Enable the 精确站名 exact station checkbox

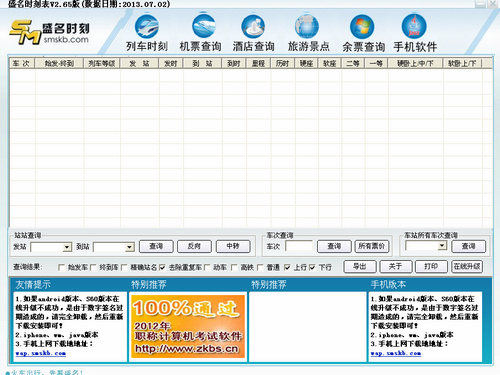pos(124,267)
